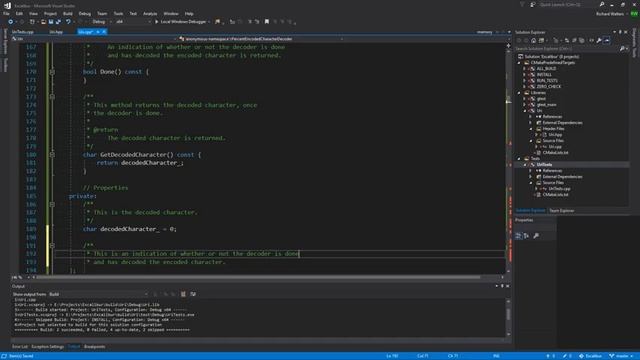Viewport: 640px width, 360px height.
Task: Expand the ZERO_CHECK project node
Action: tap(524, 87)
